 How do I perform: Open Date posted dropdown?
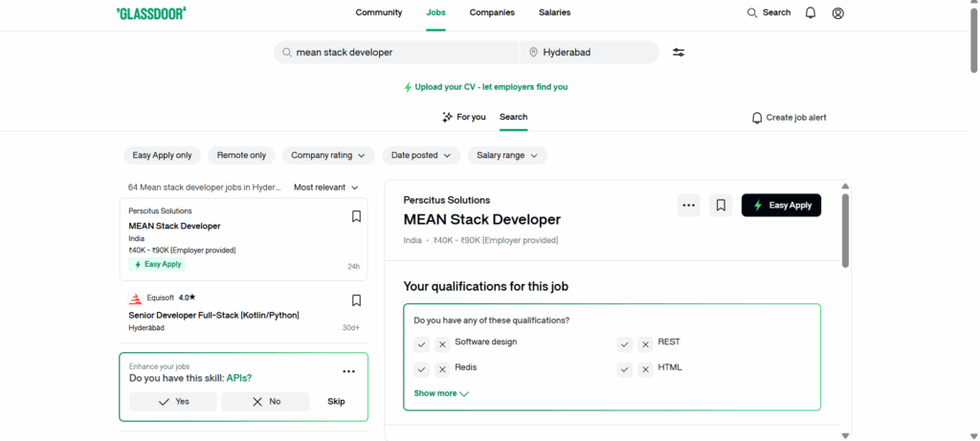(x=421, y=156)
